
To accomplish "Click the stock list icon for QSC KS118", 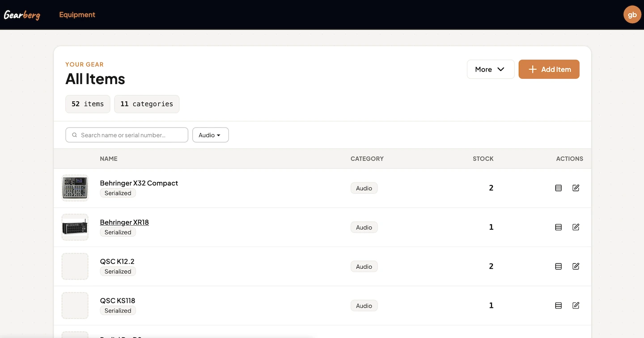I will point(558,305).
